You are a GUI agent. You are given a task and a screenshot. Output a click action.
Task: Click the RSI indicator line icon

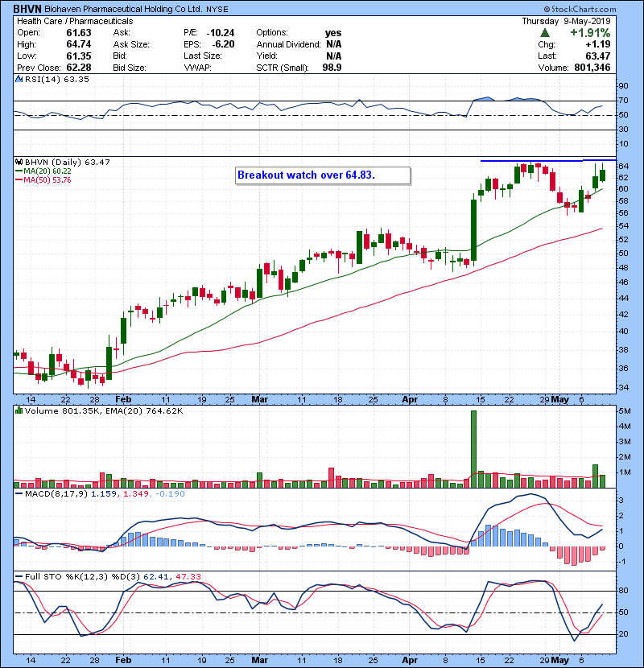[x=19, y=79]
